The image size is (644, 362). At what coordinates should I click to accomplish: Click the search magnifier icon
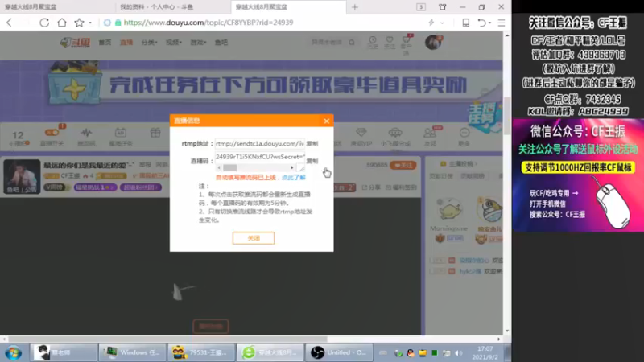[x=352, y=43]
